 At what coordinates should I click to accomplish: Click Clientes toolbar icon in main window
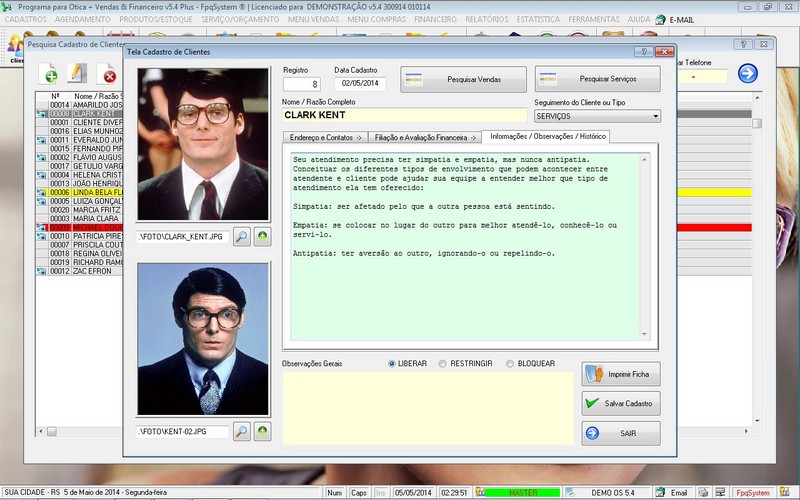pyautogui.click(x=16, y=48)
